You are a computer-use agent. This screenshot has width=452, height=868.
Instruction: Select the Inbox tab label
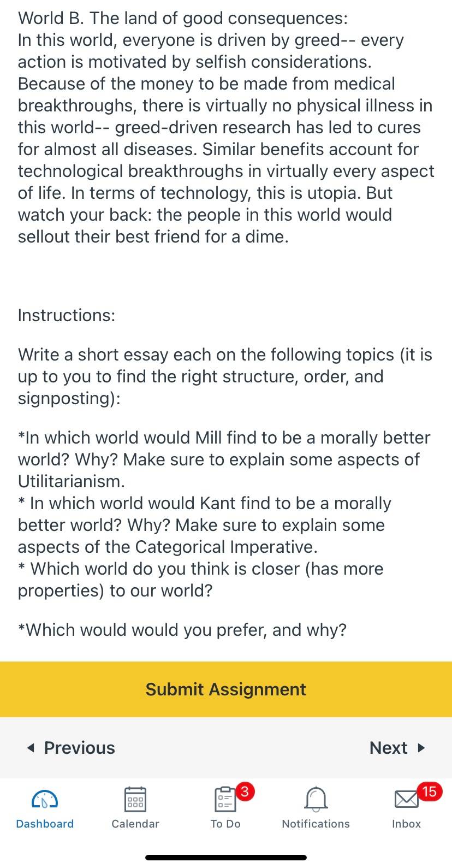[407, 824]
